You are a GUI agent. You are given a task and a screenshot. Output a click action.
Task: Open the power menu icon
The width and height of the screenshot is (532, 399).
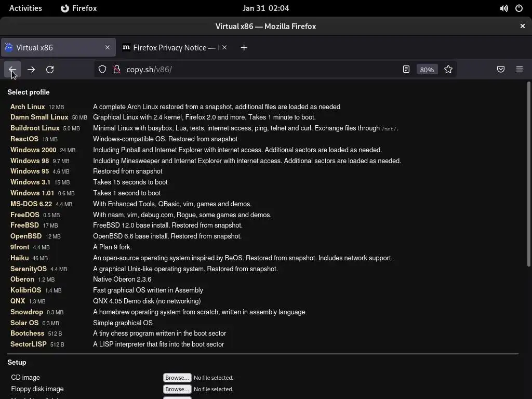click(x=519, y=8)
